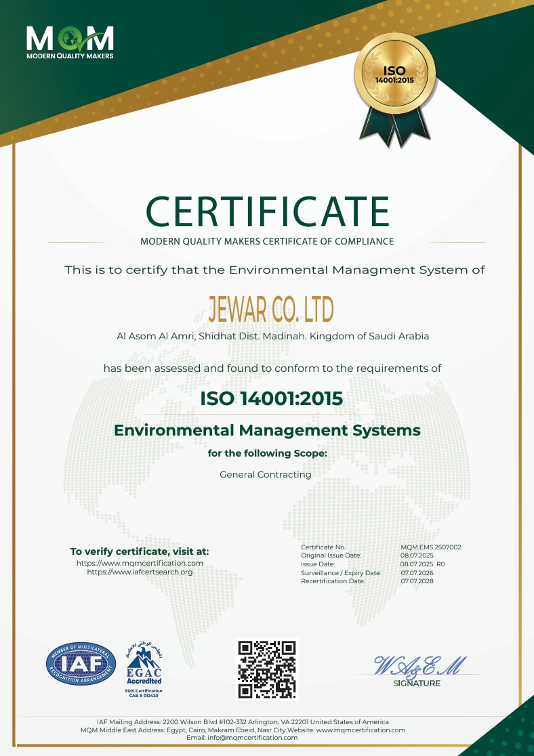This screenshot has width=534, height=756.
Task: Click the bold ISO 14001:2015 standard title
Action: click(x=272, y=398)
